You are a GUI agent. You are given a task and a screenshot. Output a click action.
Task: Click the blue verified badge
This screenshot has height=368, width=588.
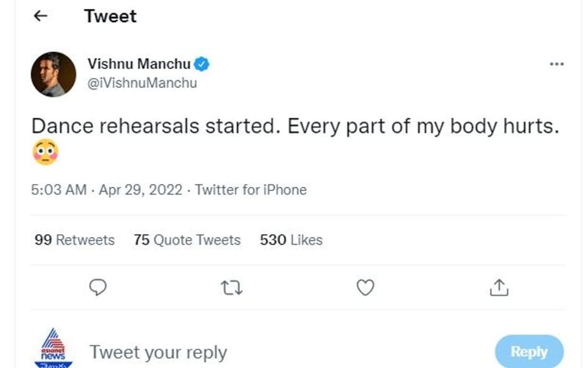coord(201,64)
